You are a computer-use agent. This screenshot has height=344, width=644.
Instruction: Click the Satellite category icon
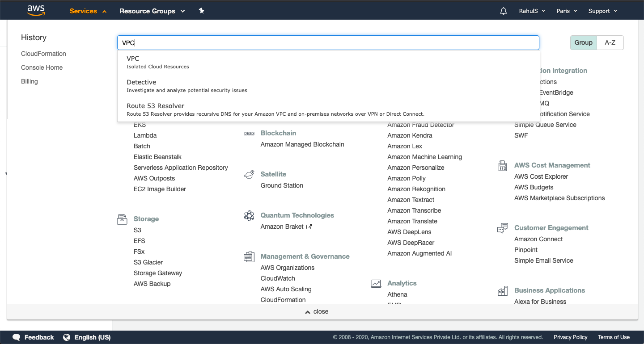pyautogui.click(x=249, y=174)
